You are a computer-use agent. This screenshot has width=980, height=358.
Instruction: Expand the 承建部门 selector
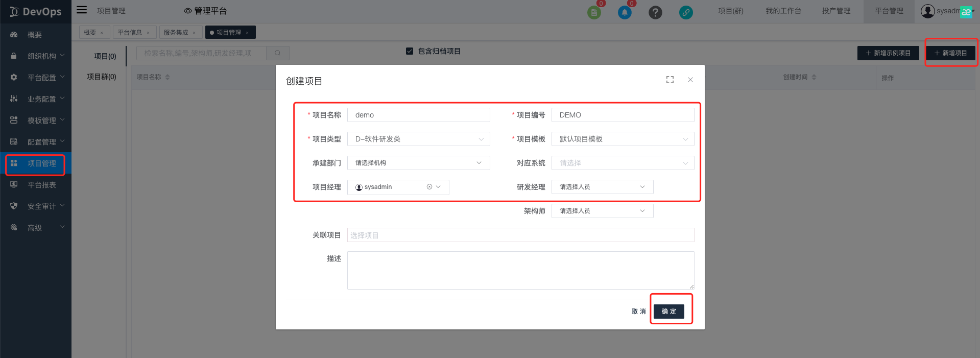tap(418, 163)
